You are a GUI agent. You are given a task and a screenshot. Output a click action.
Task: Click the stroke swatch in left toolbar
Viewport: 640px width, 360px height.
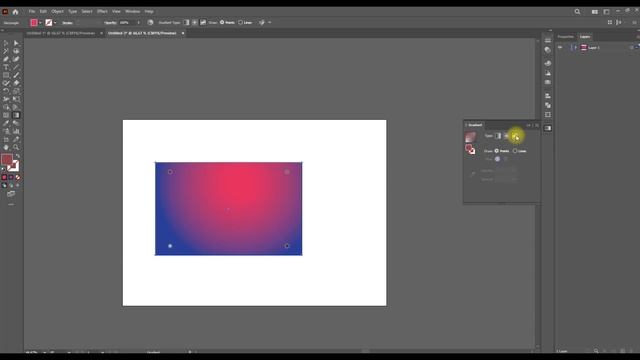pos(14,167)
